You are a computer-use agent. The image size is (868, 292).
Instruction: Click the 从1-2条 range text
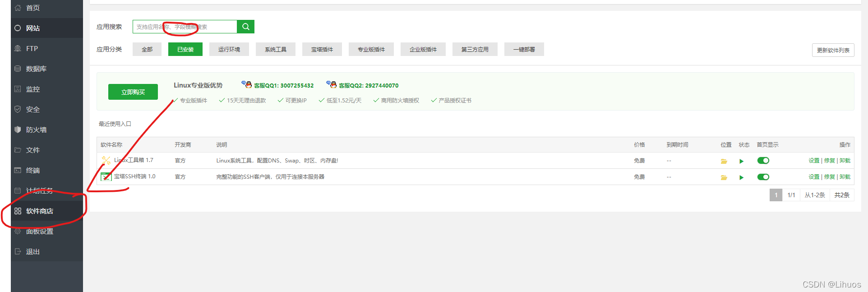point(815,195)
